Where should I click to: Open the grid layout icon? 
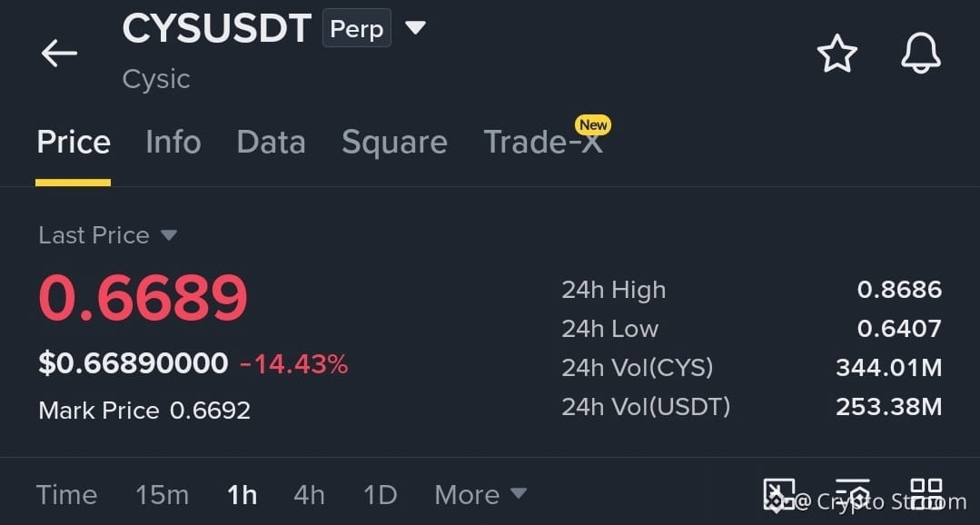click(926, 494)
